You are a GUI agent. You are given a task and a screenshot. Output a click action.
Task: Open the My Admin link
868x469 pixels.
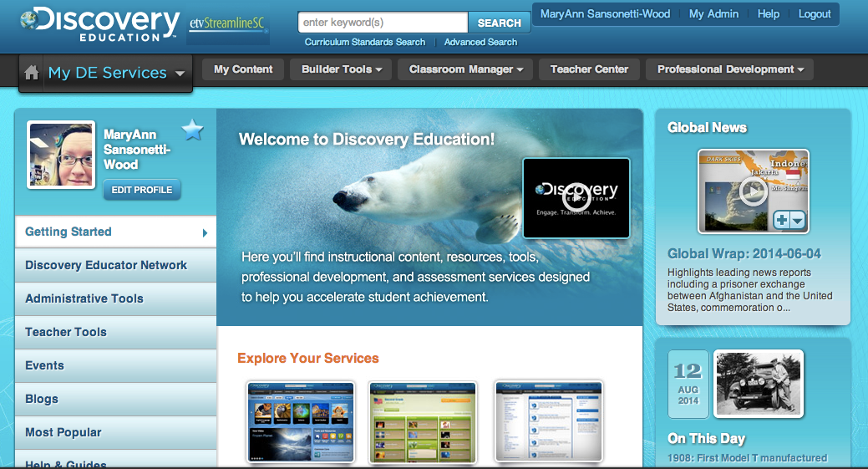pyautogui.click(x=713, y=14)
